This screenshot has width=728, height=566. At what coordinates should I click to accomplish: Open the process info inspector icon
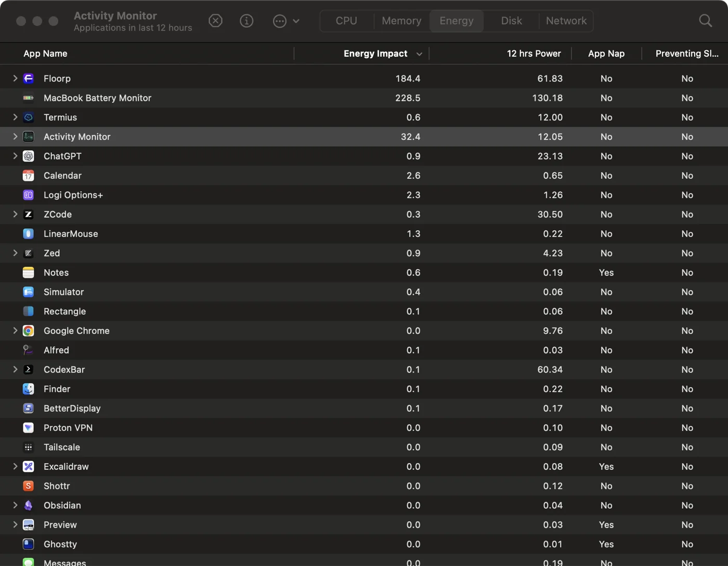[246, 21]
